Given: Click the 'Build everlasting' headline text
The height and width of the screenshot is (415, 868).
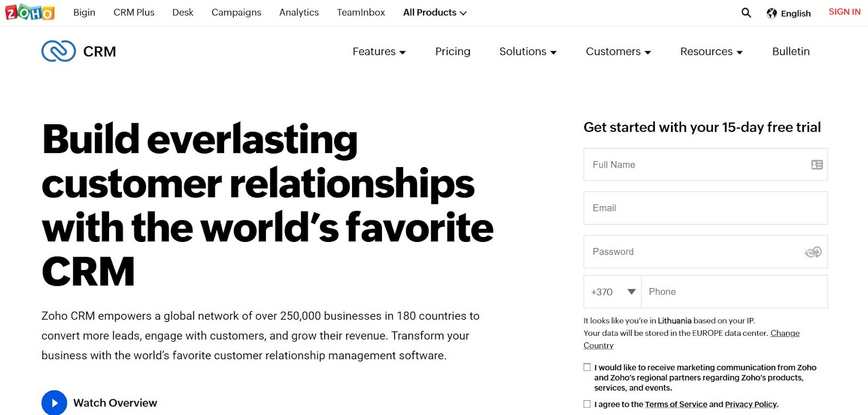Looking at the screenshot, I should pyautogui.click(x=200, y=139).
